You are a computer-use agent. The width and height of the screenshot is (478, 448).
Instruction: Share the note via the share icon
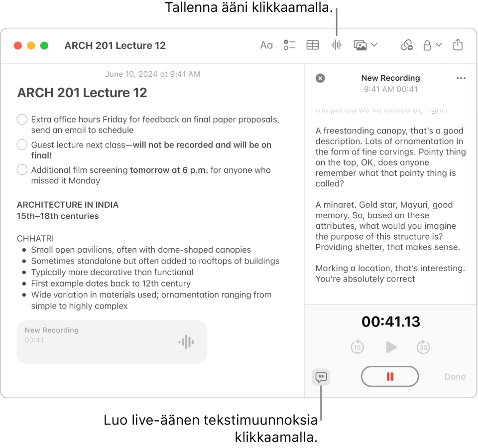click(x=458, y=45)
